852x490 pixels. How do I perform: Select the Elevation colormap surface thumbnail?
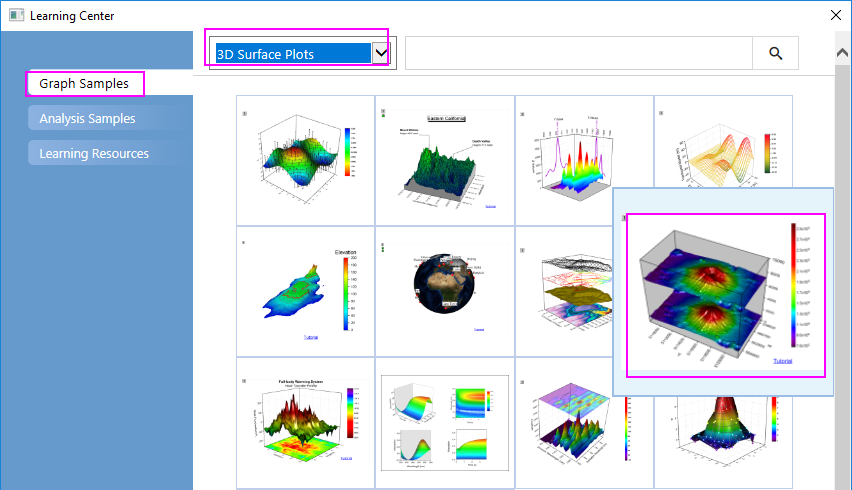coord(305,291)
